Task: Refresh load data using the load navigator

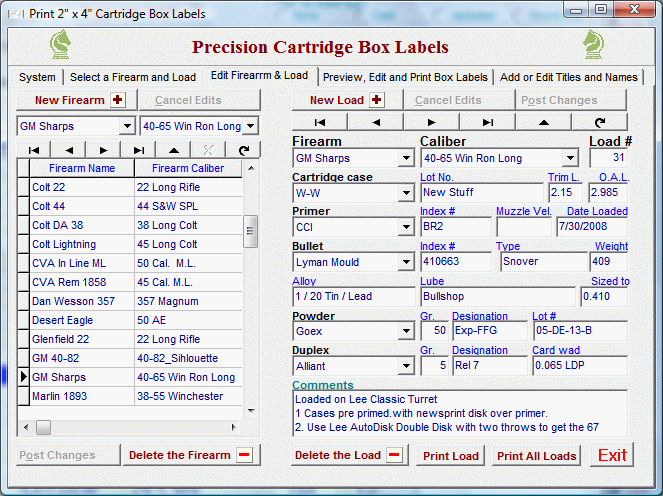Action: (600, 122)
